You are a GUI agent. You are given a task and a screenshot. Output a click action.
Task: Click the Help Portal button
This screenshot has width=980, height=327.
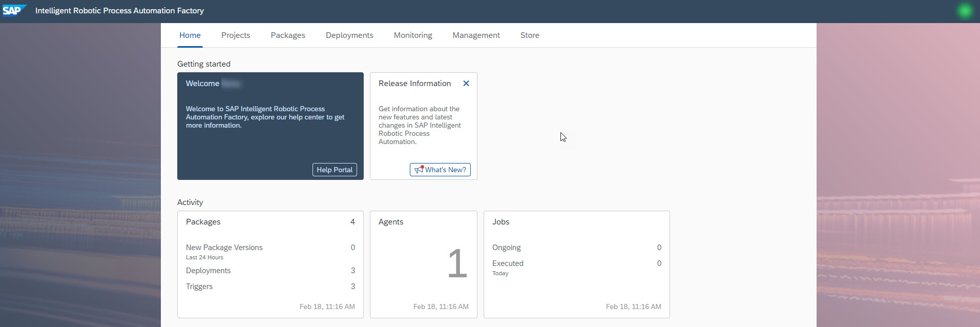(x=335, y=170)
